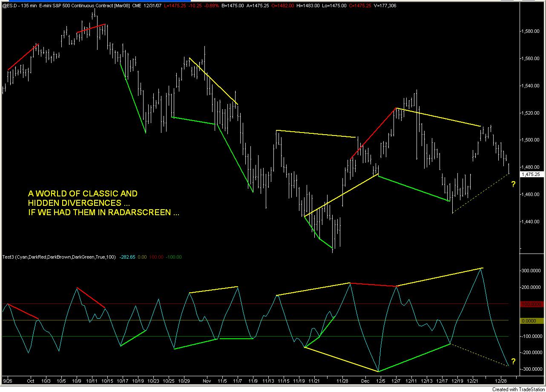
Task: Click the yellow question mark beside the price bars
Action: pyautogui.click(x=514, y=184)
